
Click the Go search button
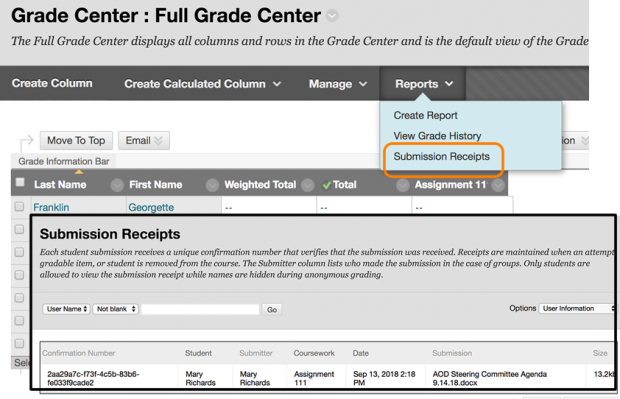272,310
